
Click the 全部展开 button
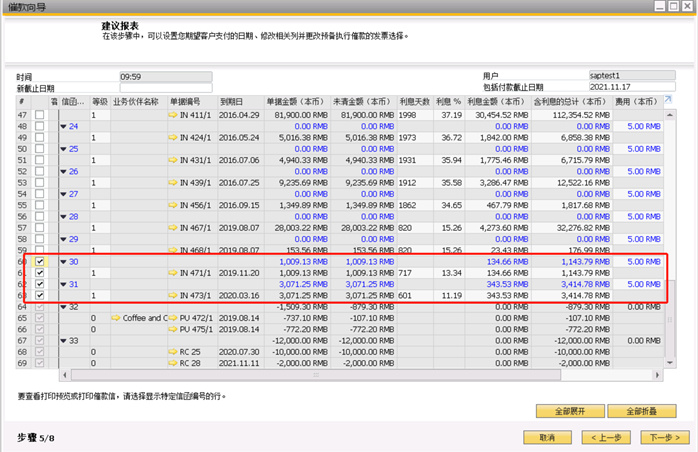570,411
